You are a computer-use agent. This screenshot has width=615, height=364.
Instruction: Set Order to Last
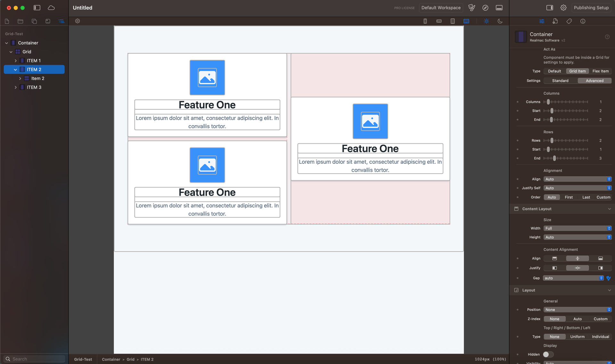click(586, 197)
